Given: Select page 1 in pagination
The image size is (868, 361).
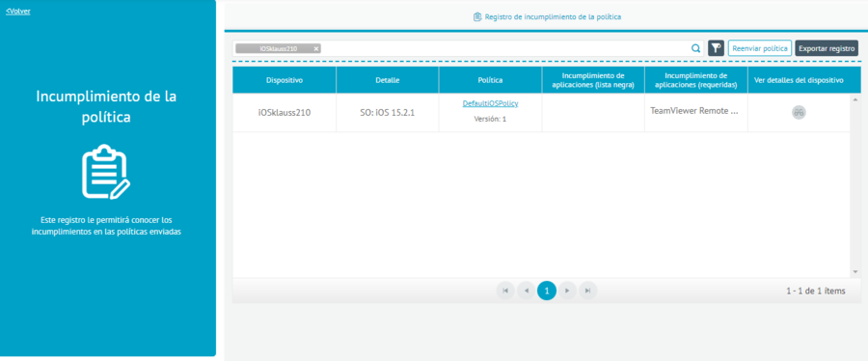Looking at the screenshot, I should pos(547,291).
